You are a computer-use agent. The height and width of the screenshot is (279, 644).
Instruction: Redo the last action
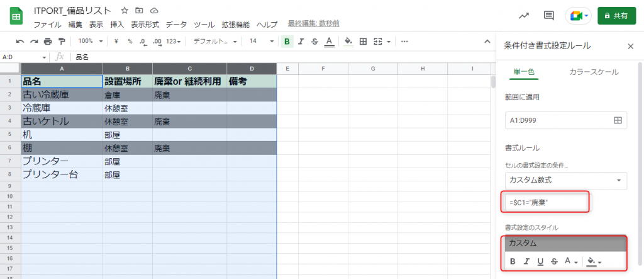coord(34,42)
